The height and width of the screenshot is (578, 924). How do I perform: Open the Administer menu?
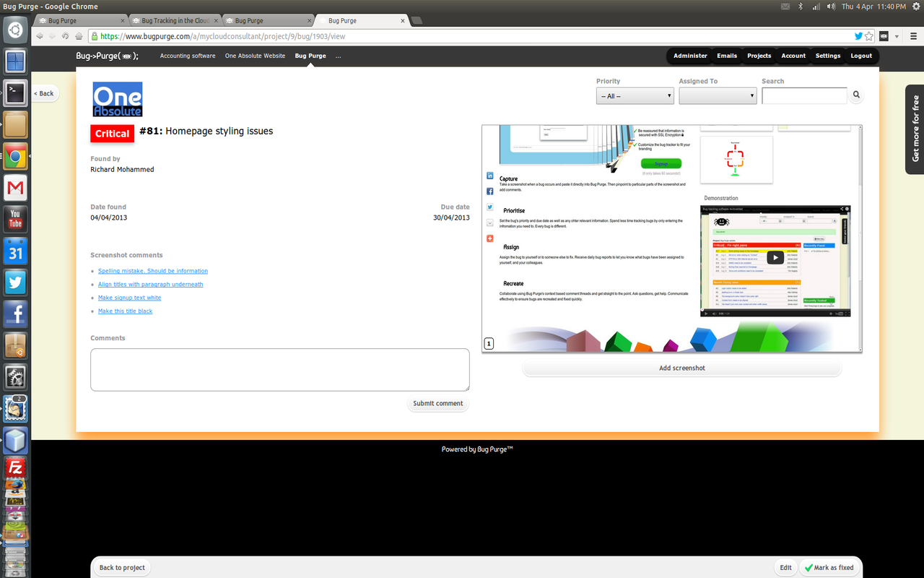point(690,56)
